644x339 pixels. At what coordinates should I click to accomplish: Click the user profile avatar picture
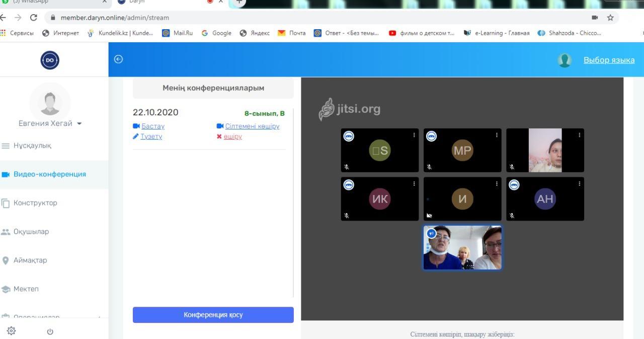(50, 102)
